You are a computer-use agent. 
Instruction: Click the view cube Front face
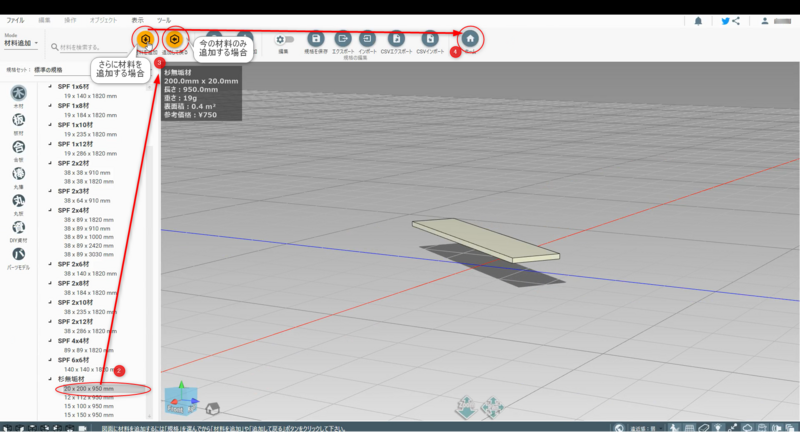coord(175,409)
